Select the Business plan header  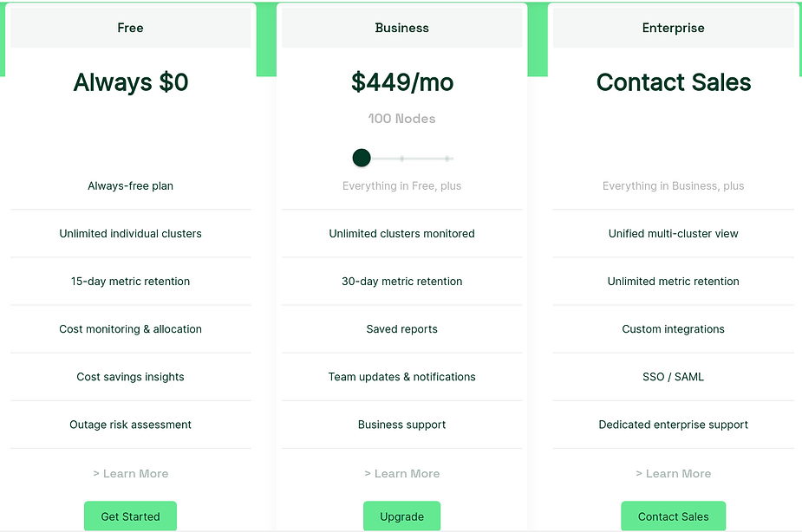401,28
